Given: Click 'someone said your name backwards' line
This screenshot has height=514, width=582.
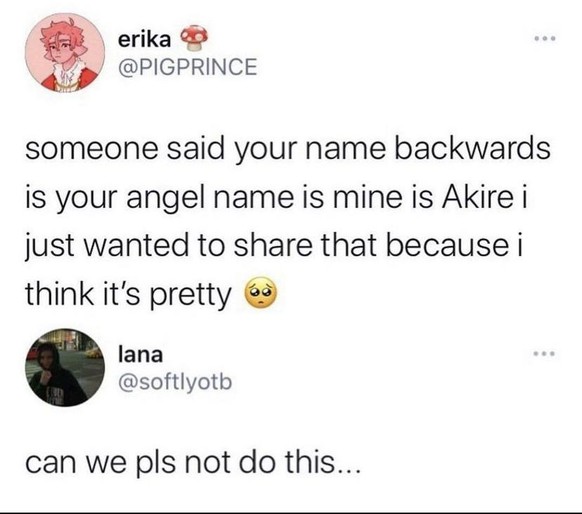Looking at the screenshot, I should pyautogui.click(x=288, y=149).
